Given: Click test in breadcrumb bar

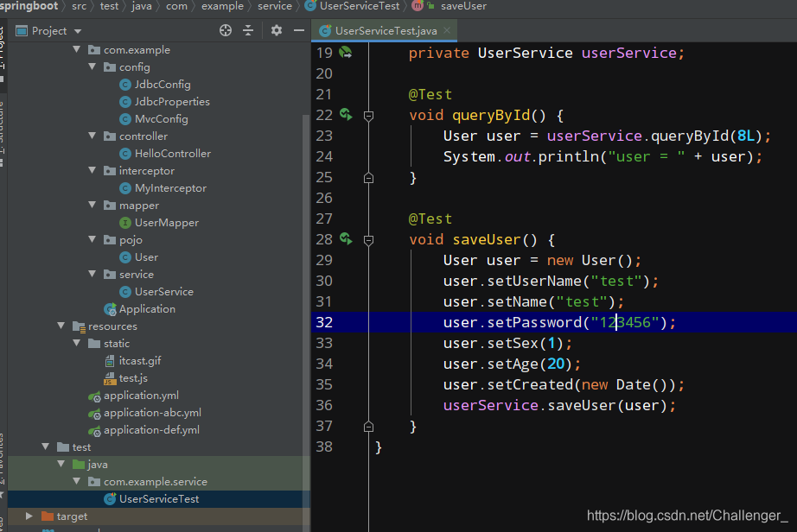Looking at the screenshot, I should coord(109,6).
